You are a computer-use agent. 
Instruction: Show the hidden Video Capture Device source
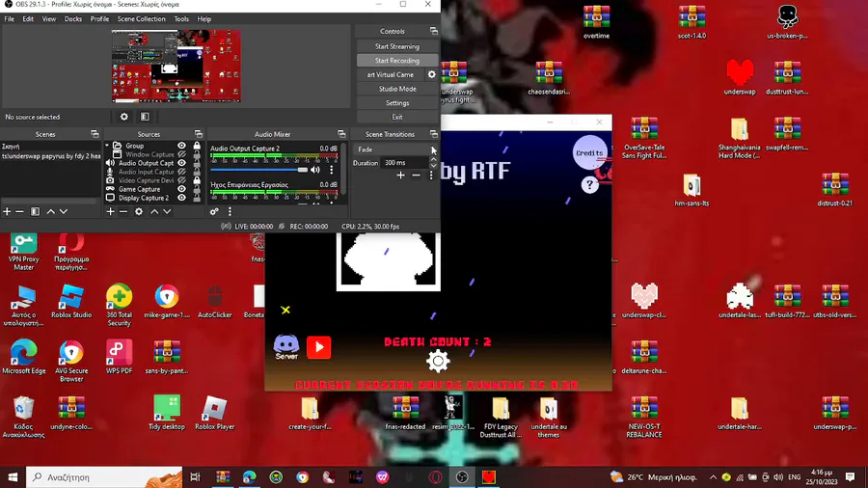click(181, 180)
